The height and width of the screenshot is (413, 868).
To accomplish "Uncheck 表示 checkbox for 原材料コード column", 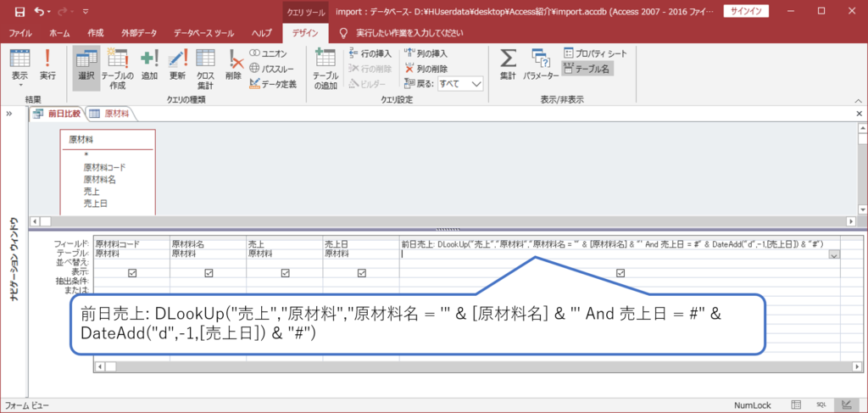I will point(131,272).
